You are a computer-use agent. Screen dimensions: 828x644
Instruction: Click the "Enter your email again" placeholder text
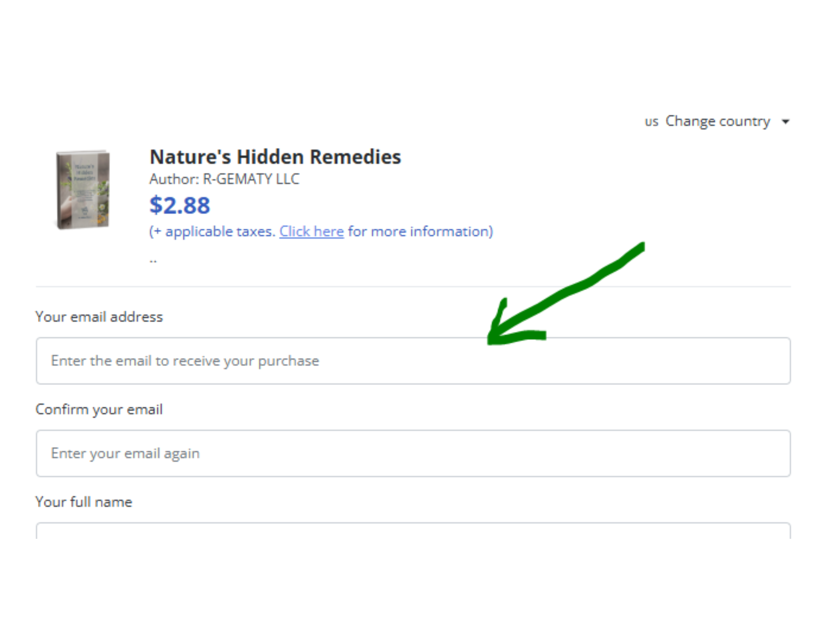[x=124, y=453]
